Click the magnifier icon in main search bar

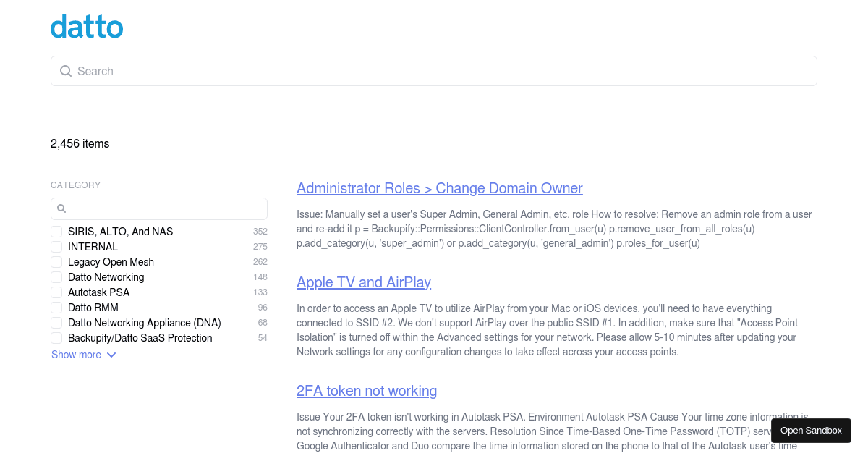click(66, 71)
